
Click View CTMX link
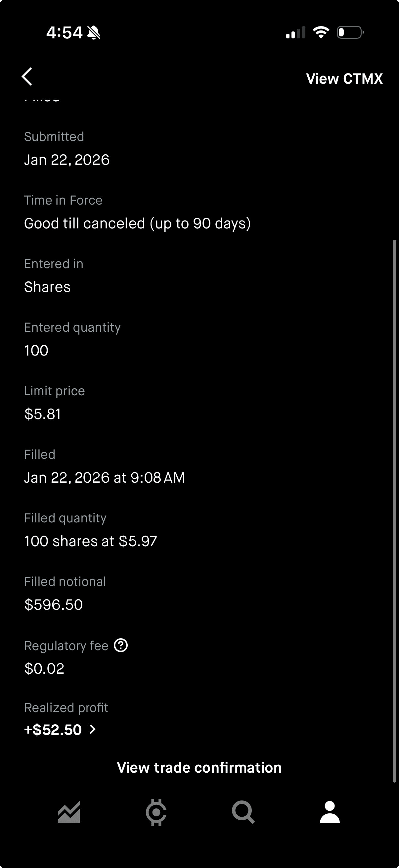pyautogui.click(x=344, y=78)
